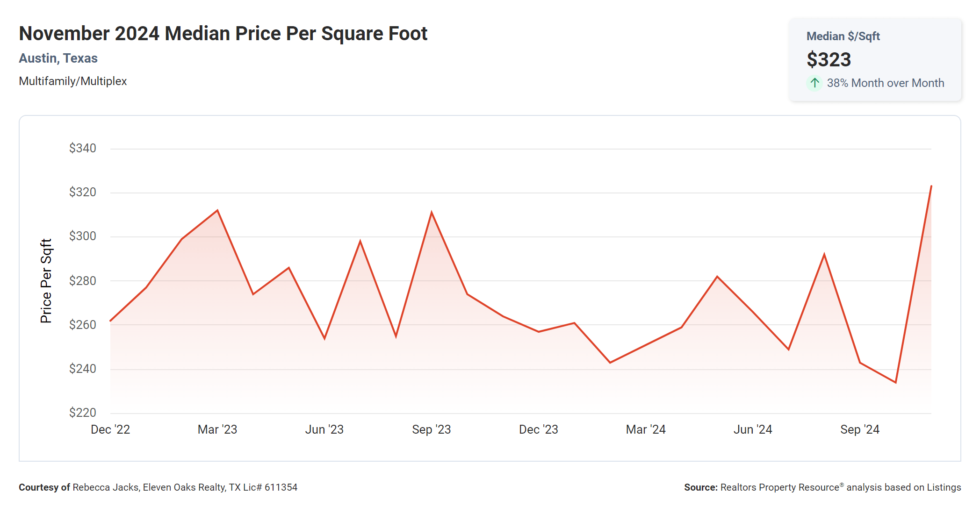Click the Price Per Sqft axis title
This screenshot has width=980, height=514.
point(46,281)
